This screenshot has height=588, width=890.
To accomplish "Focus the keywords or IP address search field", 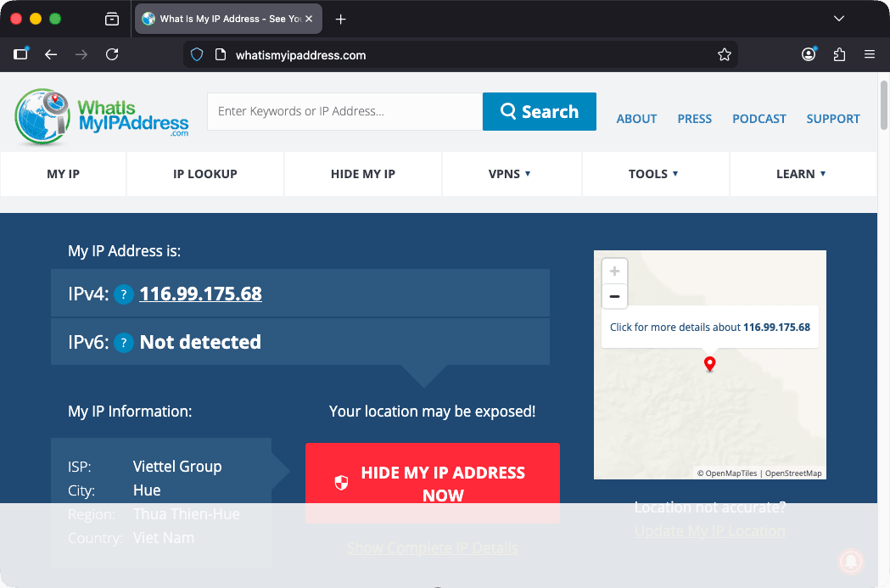I will [345, 111].
